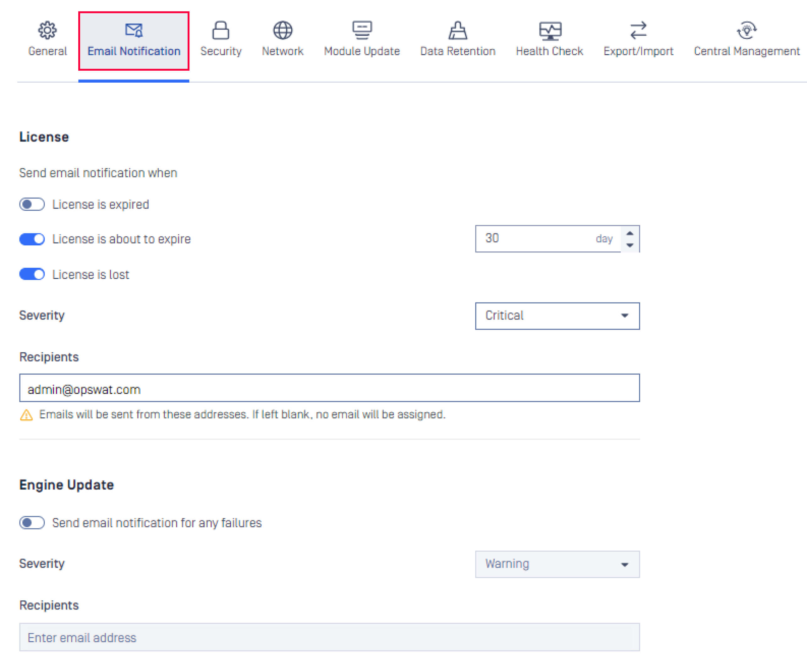
Task: Enable License is expired toggle
Action: pos(32,205)
